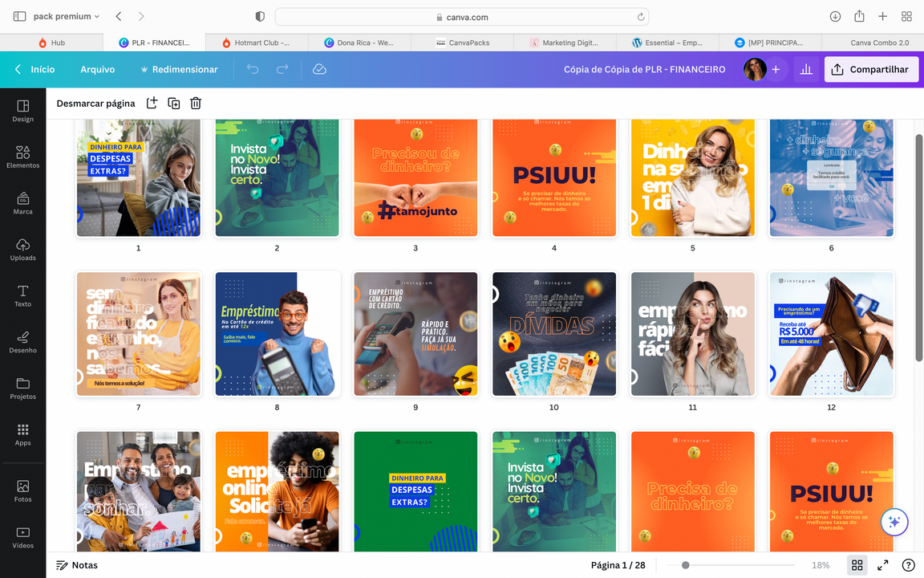Open the Uploads panel
The width and height of the screenshot is (924, 578).
point(22,249)
